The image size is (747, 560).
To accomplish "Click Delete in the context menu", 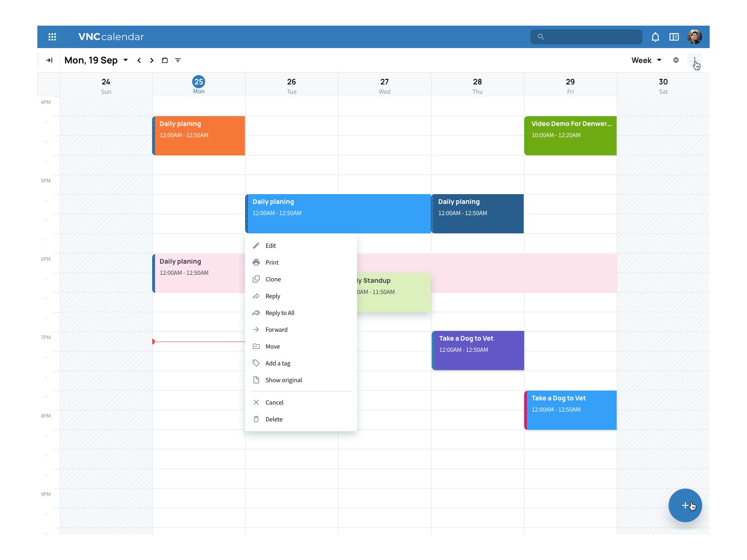I will coord(274,419).
